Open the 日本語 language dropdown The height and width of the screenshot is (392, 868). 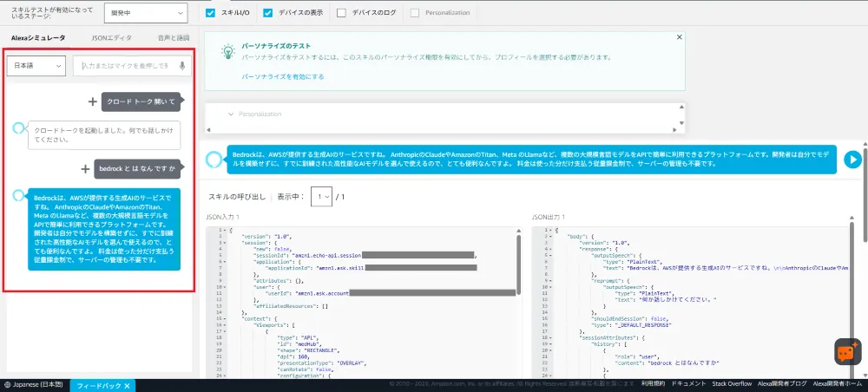point(36,66)
